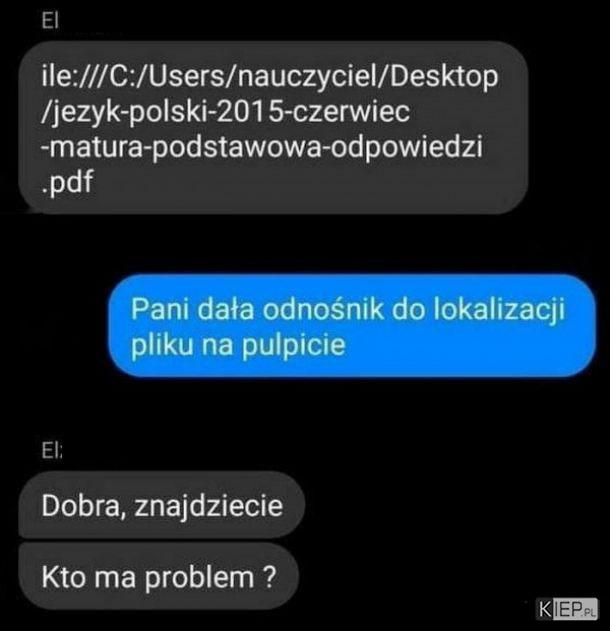The width and height of the screenshot is (610, 631).
Task: Click the word 'problem' in last message
Action: pyautogui.click(x=200, y=578)
